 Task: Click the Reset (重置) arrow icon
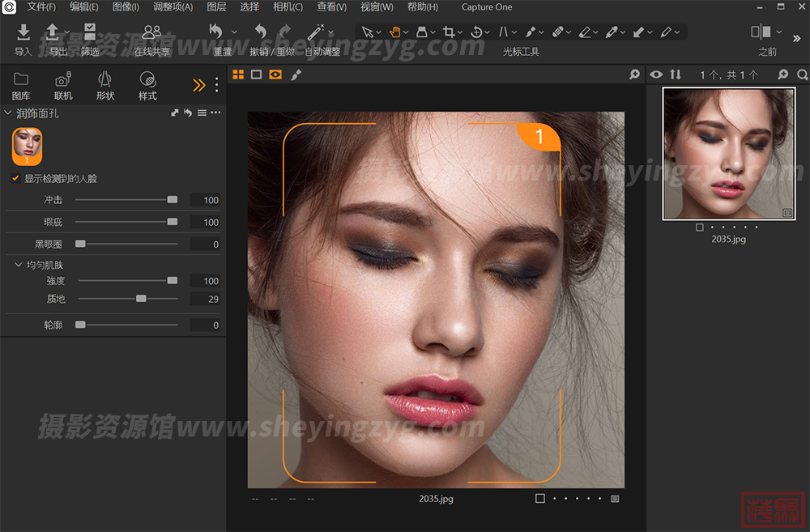point(216,32)
